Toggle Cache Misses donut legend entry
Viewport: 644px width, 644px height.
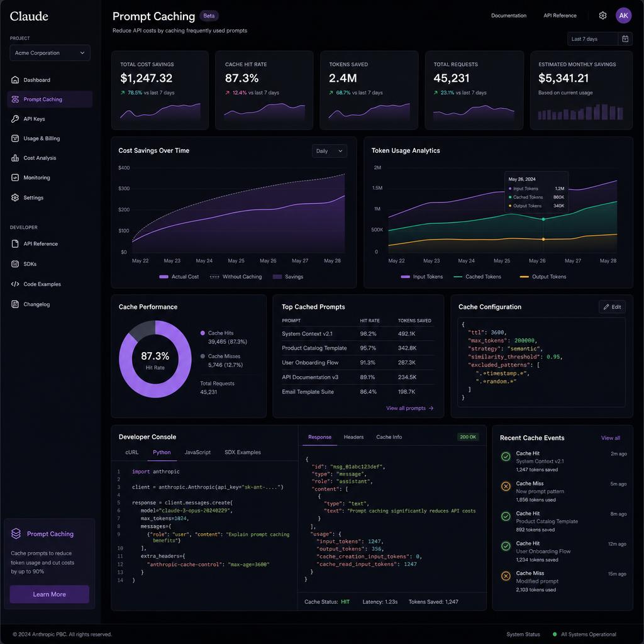pyautogui.click(x=221, y=360)
